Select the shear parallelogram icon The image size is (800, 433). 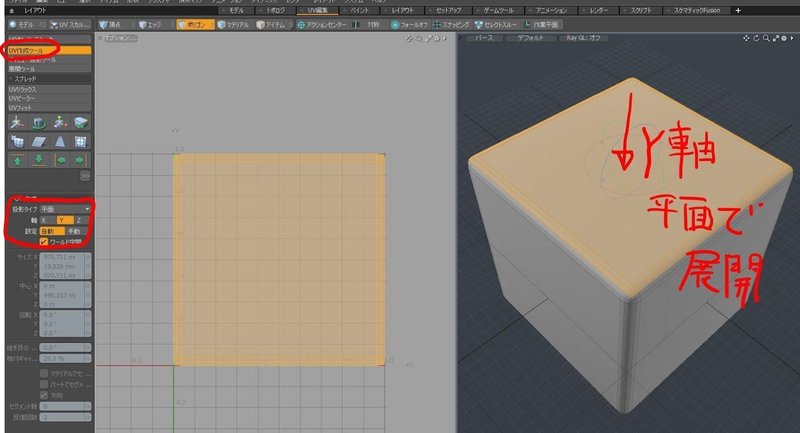click(39, 141)
